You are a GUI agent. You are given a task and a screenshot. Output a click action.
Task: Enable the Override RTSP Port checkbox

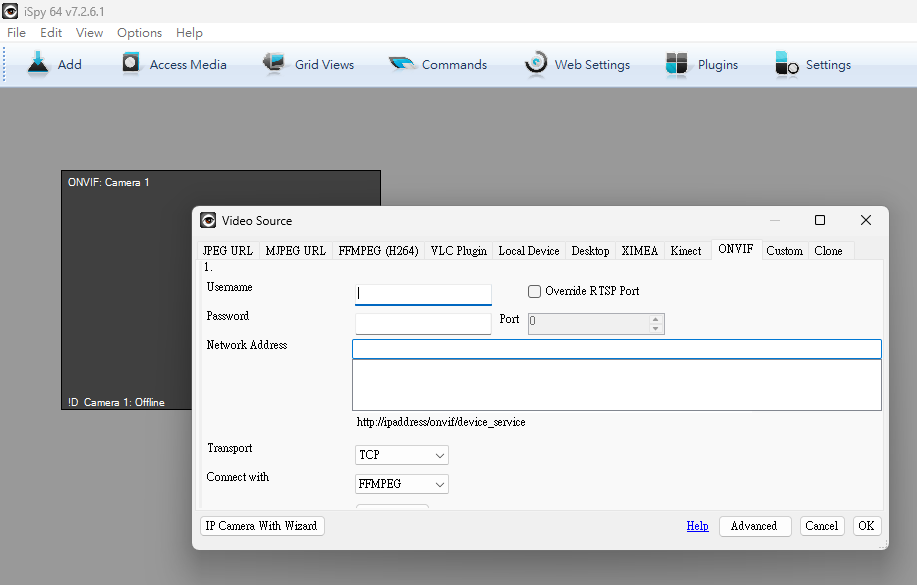pyautogui.click(x=535, y=291)
